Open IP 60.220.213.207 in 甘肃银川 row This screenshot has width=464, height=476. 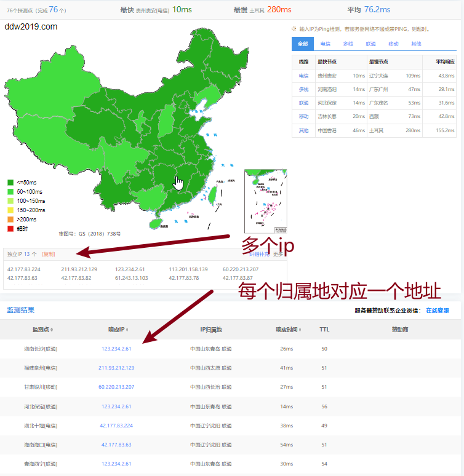(x=116, y=387)
